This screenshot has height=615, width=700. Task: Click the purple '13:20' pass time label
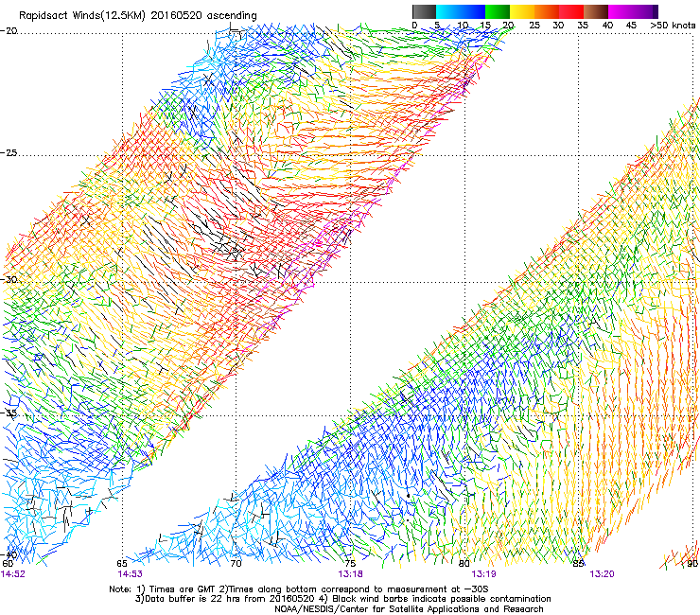click(603, 574)
